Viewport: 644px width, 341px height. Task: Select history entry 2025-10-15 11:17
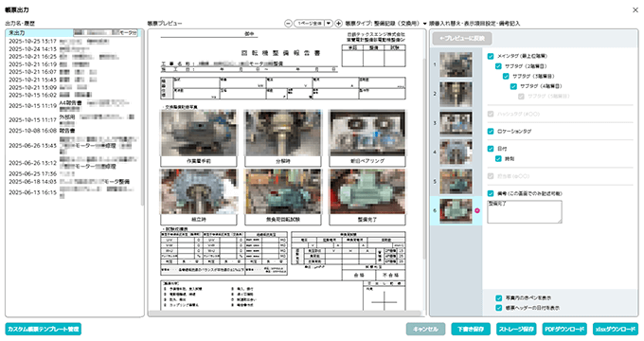point(73,120)
